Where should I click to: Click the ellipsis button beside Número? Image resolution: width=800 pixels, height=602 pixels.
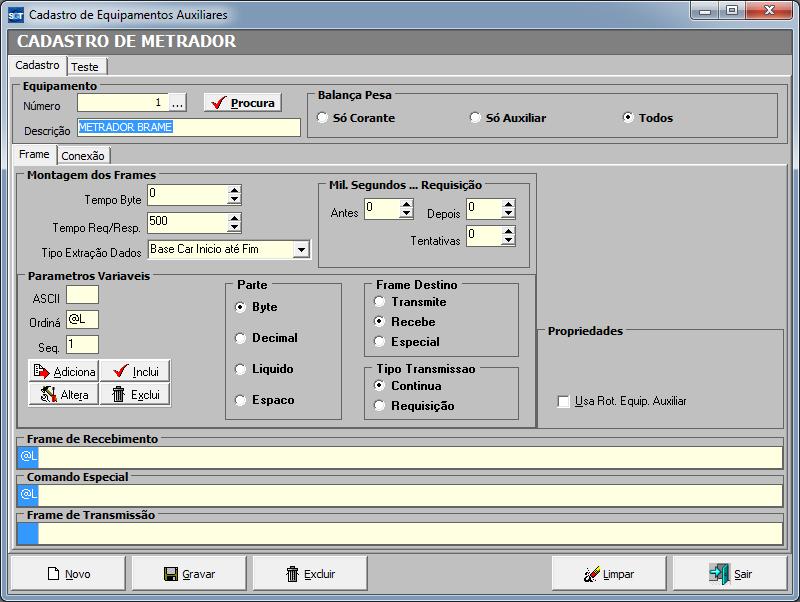(178, 103)
